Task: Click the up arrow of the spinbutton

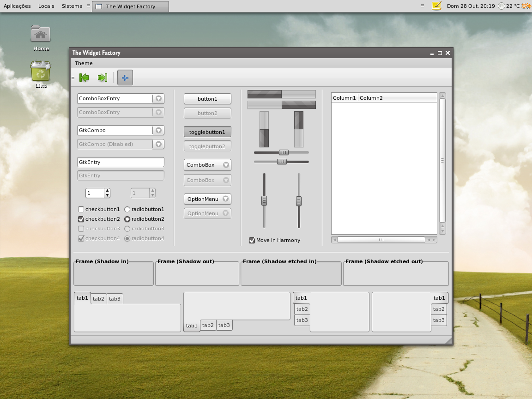Action: pos(107,190)
